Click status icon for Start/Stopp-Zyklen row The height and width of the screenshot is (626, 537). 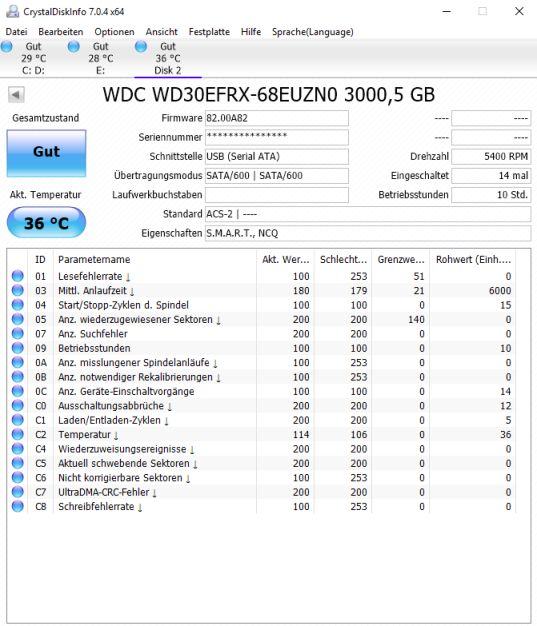[x=18, y=305]
